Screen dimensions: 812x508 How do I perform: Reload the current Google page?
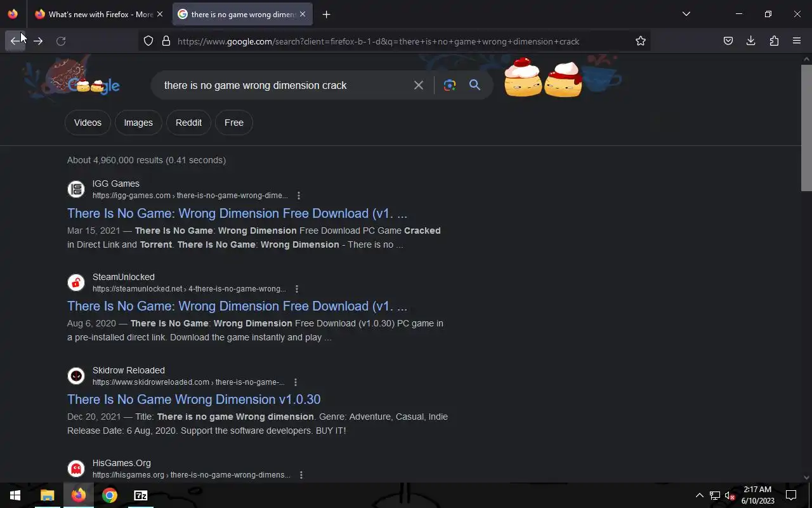(61, 41)
